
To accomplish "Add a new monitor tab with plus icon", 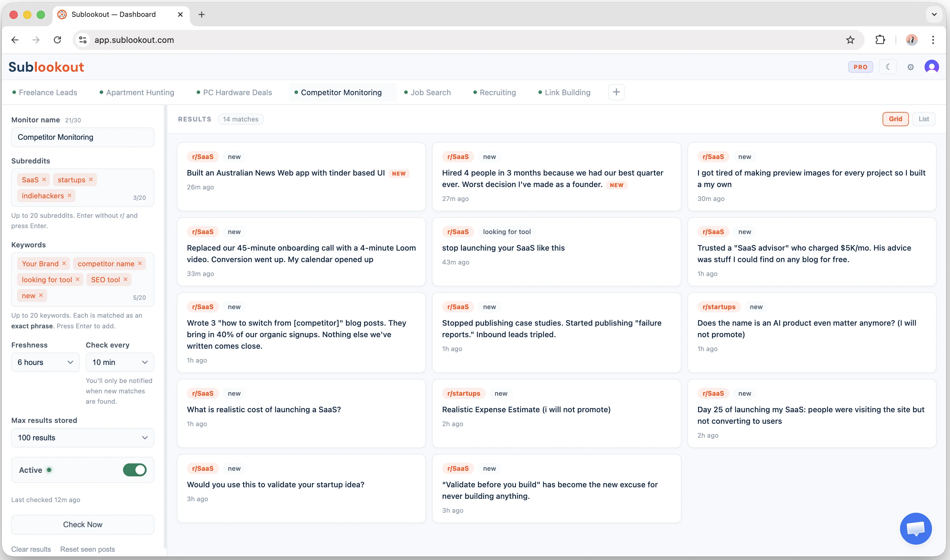I will (x=616, y=92).
